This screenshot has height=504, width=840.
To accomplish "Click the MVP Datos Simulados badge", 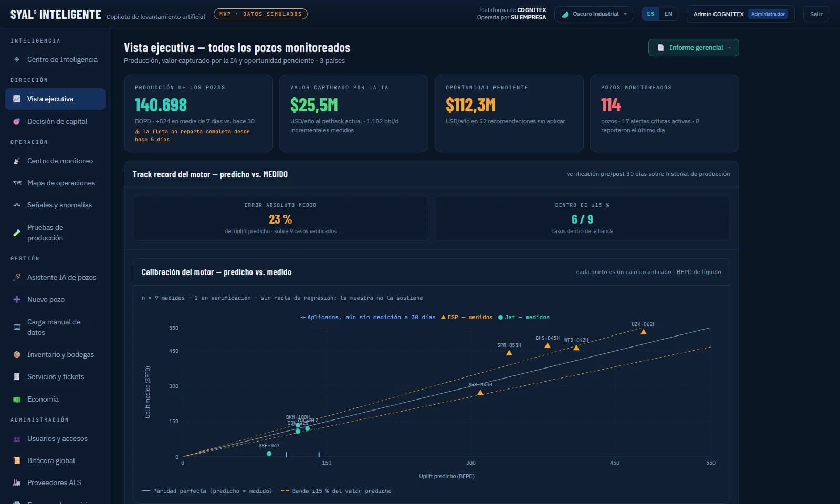I will (x=260, y=14).
